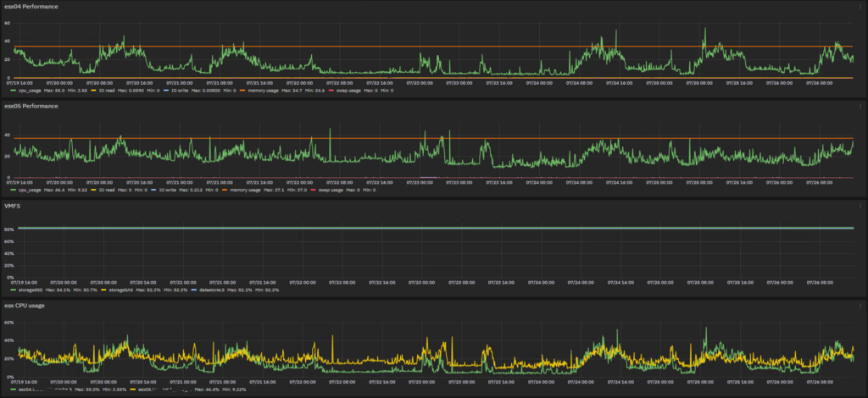This screenshot has height=398, width=868.
Task: Click green esx04 swatch in esx CPU usage legend
Action: point(14,390)
